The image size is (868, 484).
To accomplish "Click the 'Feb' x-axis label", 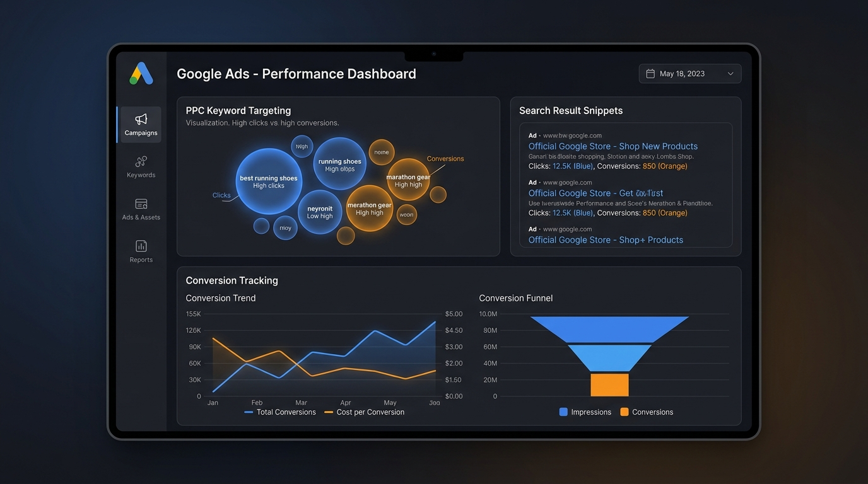I will [257, 403].
